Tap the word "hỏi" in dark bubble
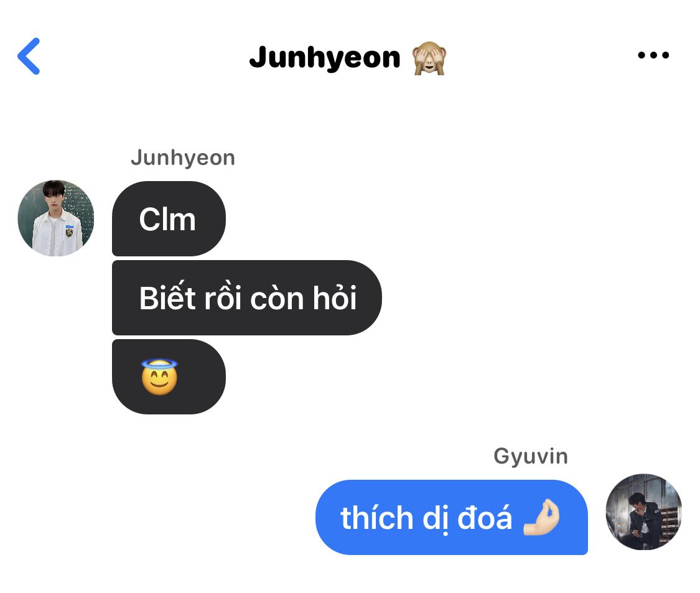 pos(334,297)
